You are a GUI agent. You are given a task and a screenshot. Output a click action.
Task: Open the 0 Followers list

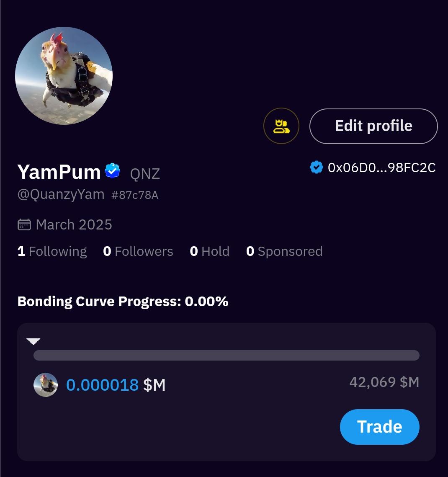click(138, 251)
